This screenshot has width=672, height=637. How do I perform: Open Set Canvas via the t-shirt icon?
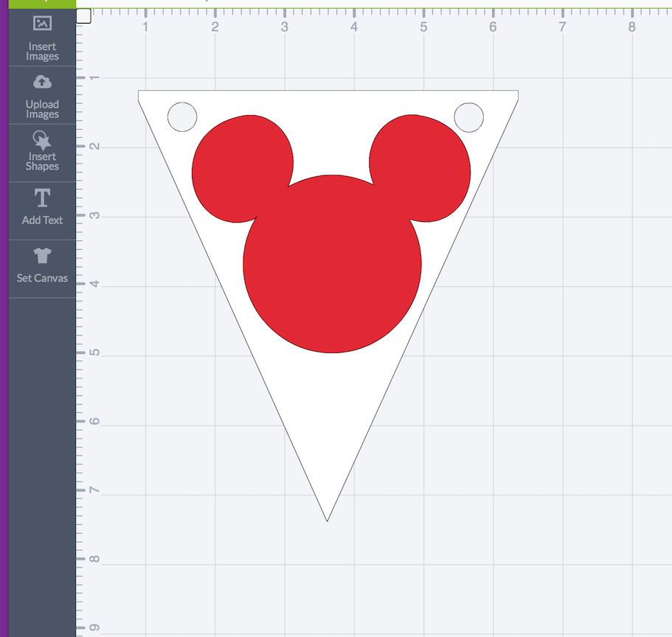pyautogui.click(x=42, y=256)
